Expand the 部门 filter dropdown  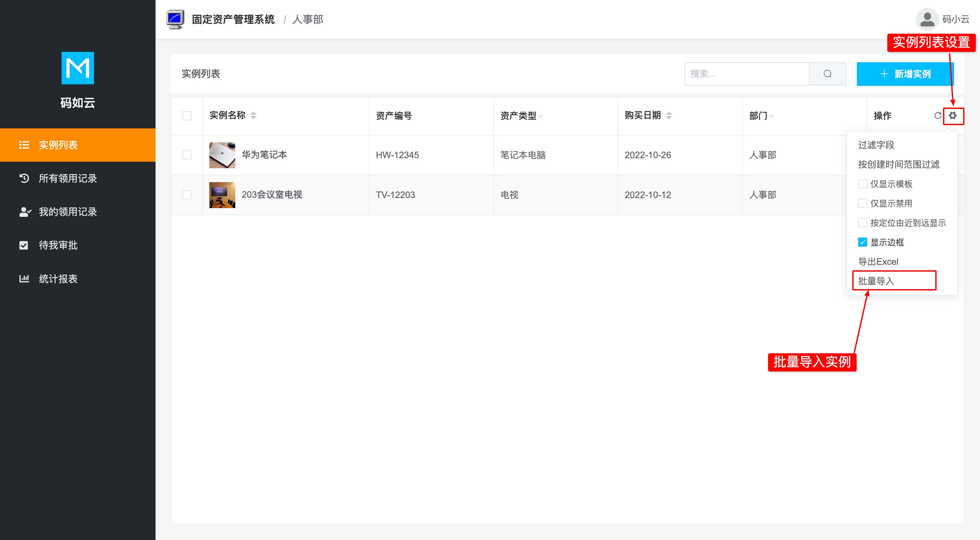pos(771,116)
